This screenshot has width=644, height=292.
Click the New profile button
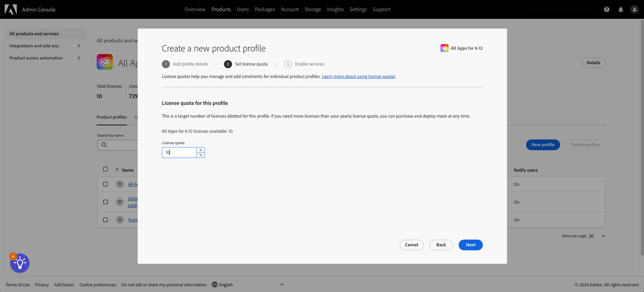pyautogui.click(x=543, y=145)
